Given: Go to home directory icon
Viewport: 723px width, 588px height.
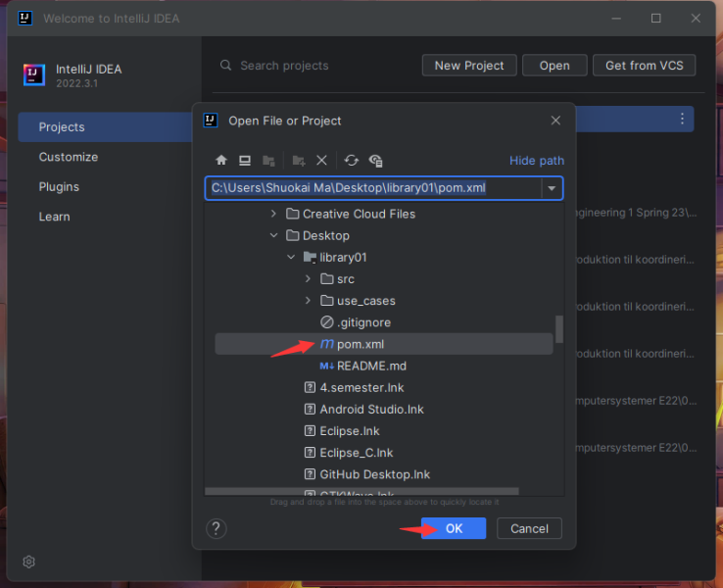Looking at the screenshot, I should click(221, 160).
